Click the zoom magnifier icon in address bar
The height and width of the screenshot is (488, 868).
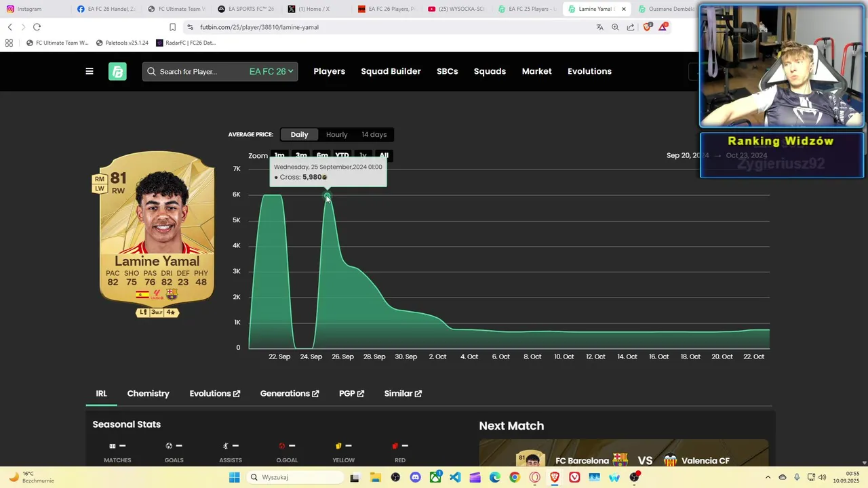615,27
